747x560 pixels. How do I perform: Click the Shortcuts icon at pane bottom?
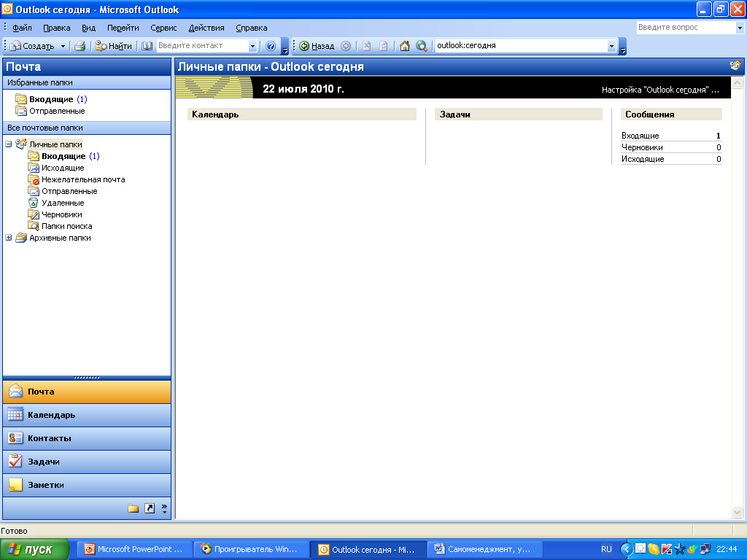coord(150,508)
